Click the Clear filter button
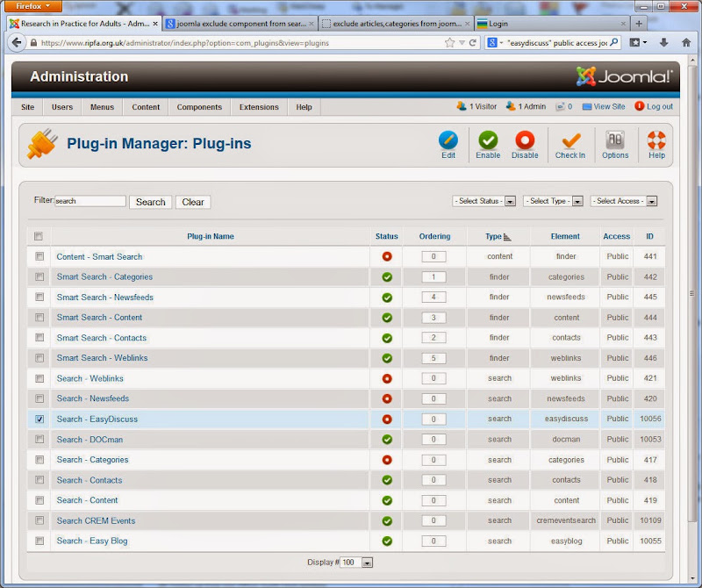This screenshot has width=702, height=588. pyautogui.click(x=193, y=202)
